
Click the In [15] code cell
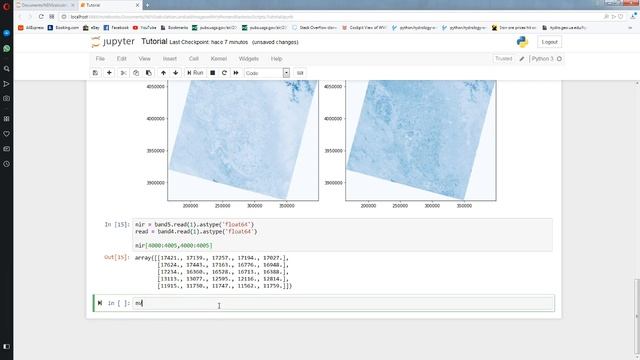click(x=342, y=235)
